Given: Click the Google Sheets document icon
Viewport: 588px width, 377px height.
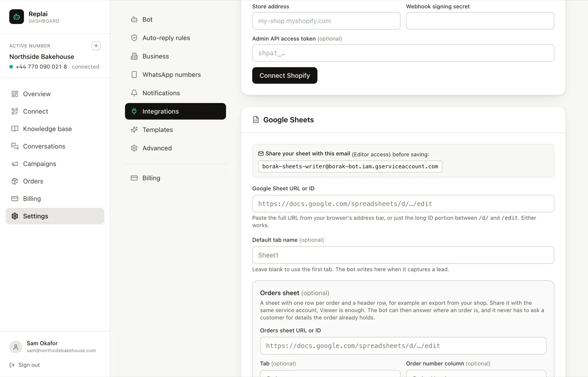Looking at the screenshot, I should point(256,120).
